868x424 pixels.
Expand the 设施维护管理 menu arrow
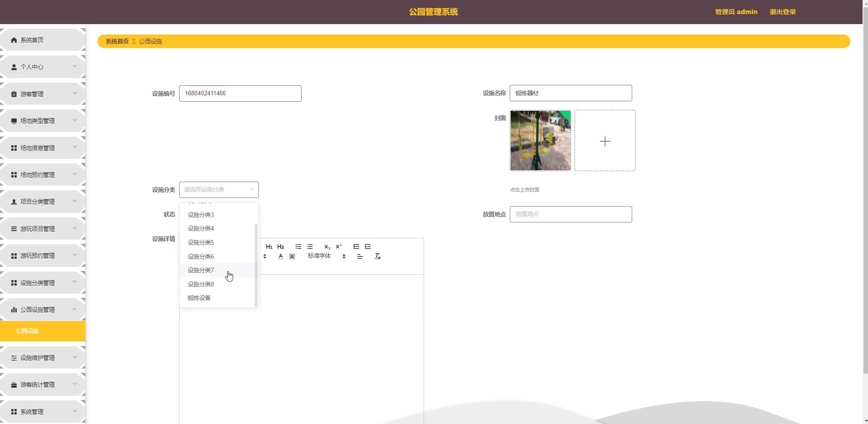point(75,357)
